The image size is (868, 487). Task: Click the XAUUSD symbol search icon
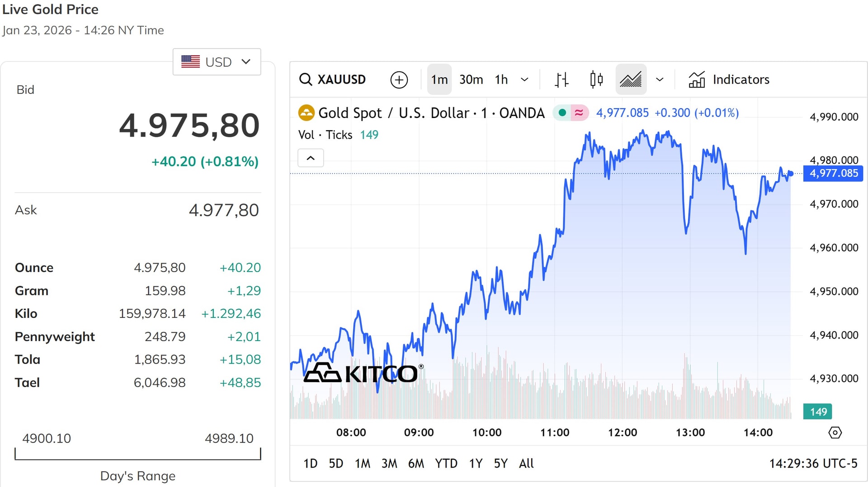tap(306, 80)
